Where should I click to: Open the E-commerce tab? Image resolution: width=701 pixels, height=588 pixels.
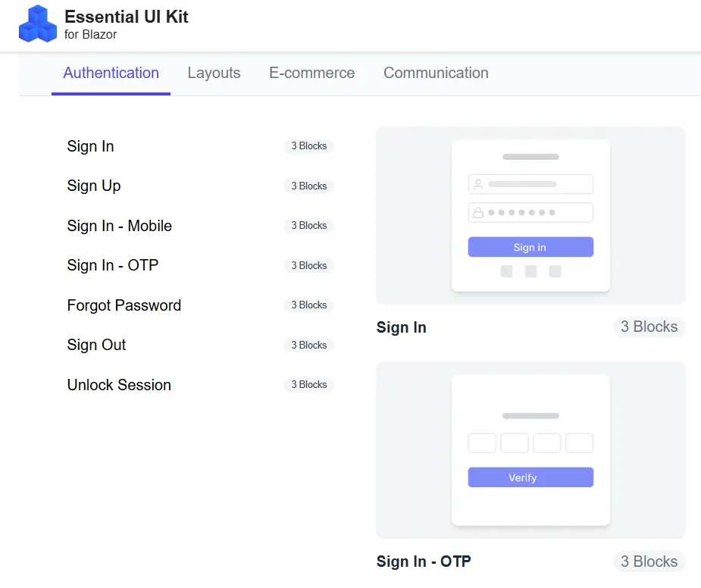311,73
